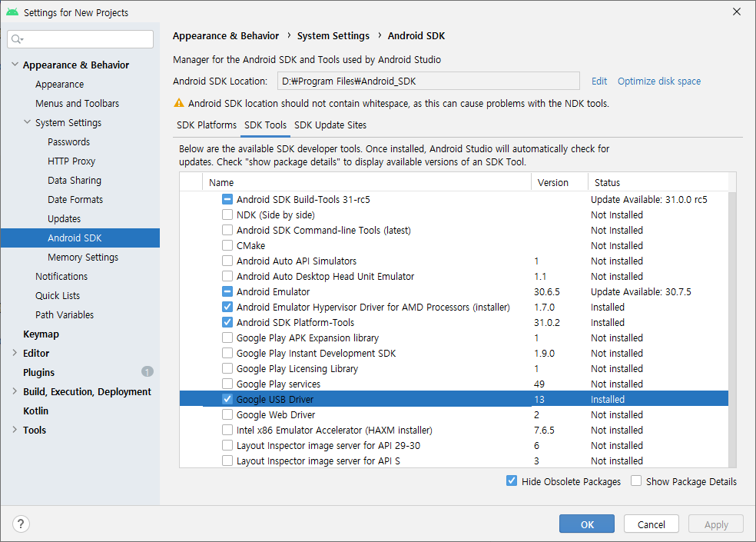This screenshot has width=756, height=542.
Task: Check the NDK (Side by side) checkbox
Action: point(227,214)
